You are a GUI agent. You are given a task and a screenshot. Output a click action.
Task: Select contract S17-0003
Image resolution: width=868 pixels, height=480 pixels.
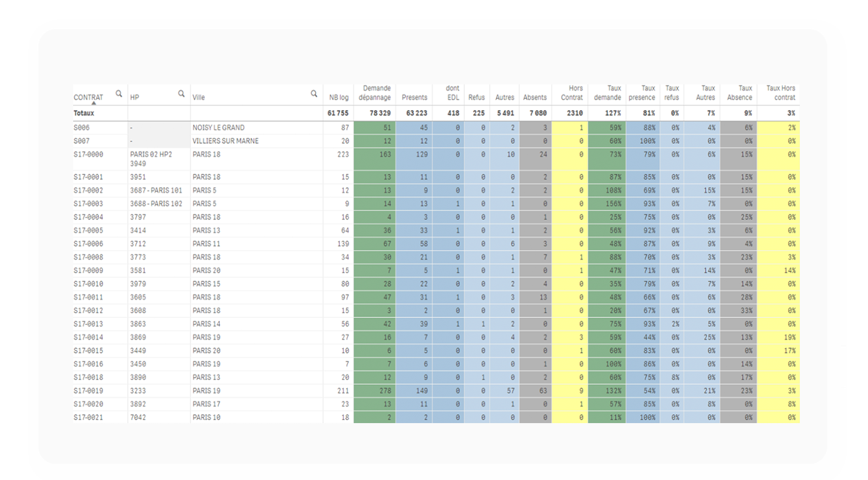pyautogui.click(x=89, y=204)
